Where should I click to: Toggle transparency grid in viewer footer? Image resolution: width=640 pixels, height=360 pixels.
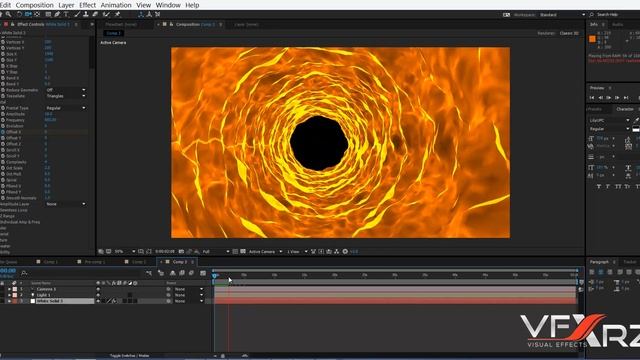tap(243, 251)
